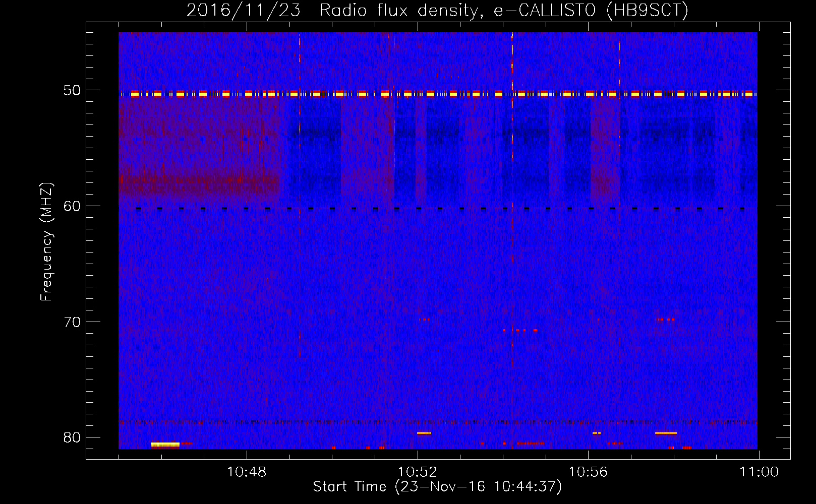Click the 10:48 time tick label
Image resolution: width=816 pixels, height=504 pixels.
point(247,472)
